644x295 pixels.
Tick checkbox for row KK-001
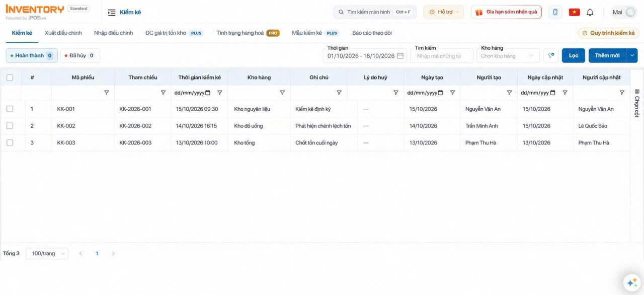coord(10,109)
